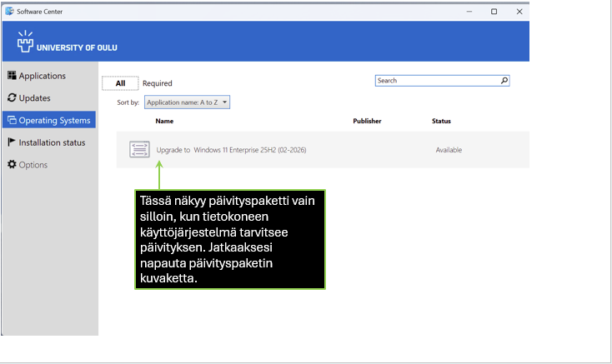Focus the Search text field
Viewport: 612px width, 364px height.
click(x=436, y=81)
